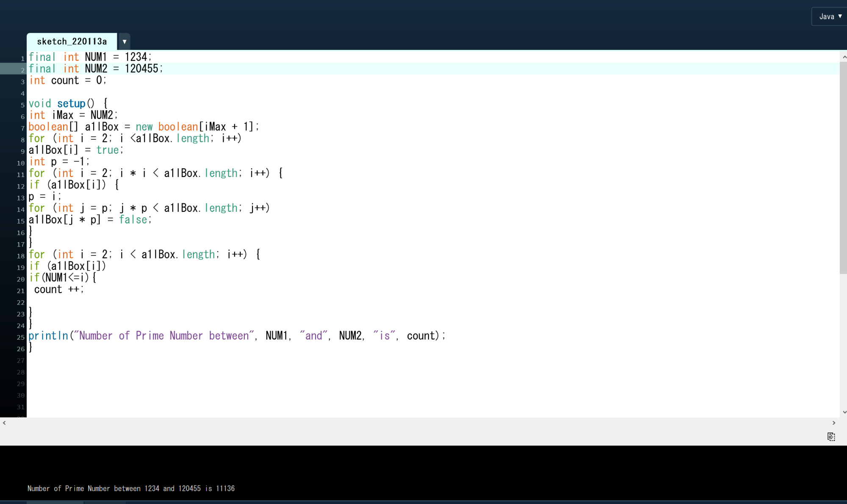
Task: Select the sketch_220113a tab
Action: [x=72, y=42]
